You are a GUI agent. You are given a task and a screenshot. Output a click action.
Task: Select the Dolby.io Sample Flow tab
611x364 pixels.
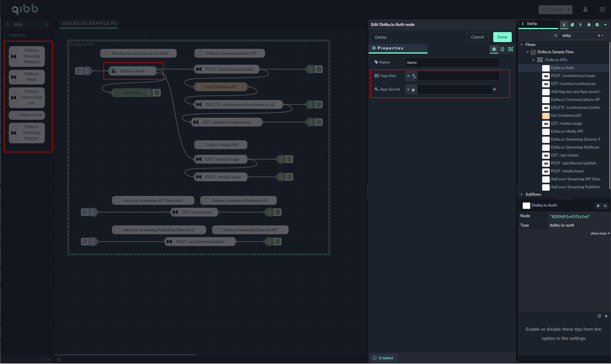coord(89,23)
